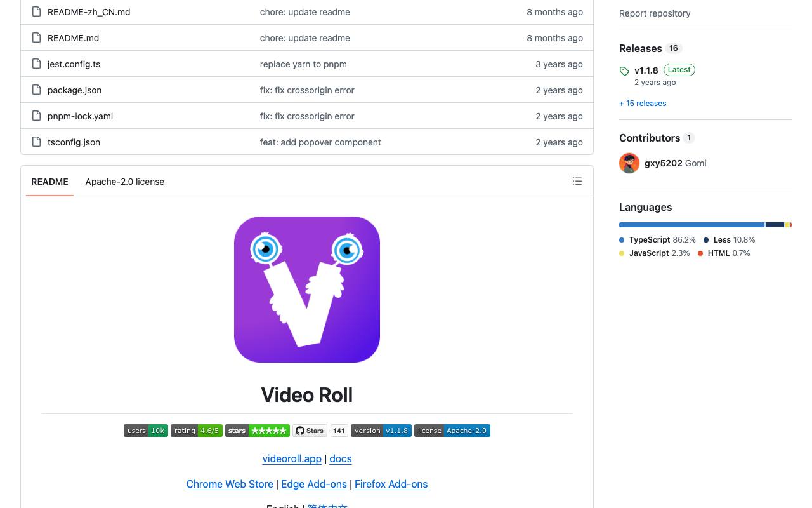Filter by JavaScript 2.3% language
812x508 pixels.
(654, 253)
